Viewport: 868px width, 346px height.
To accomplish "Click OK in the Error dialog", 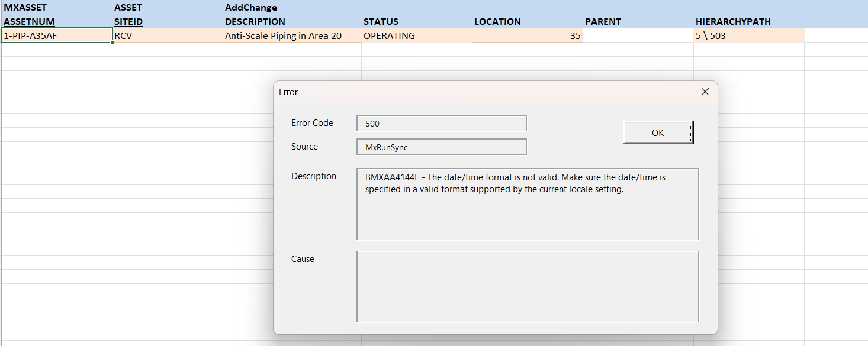I will tap(658, 133).
